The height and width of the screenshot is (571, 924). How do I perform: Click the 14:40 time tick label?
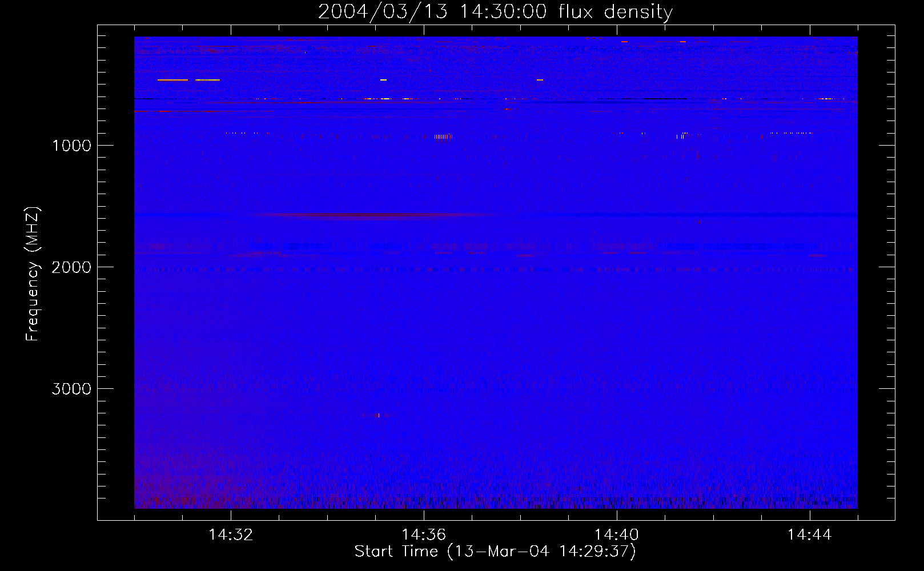coord(617,534)
